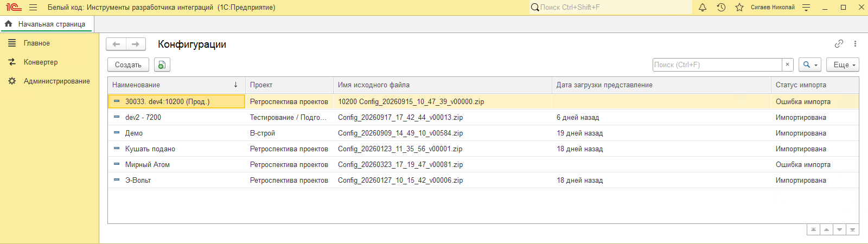Image resolution: width=868 pixels, height=244 pixels.
Task: Get link to the Конфигурации list
Action: 839,44
